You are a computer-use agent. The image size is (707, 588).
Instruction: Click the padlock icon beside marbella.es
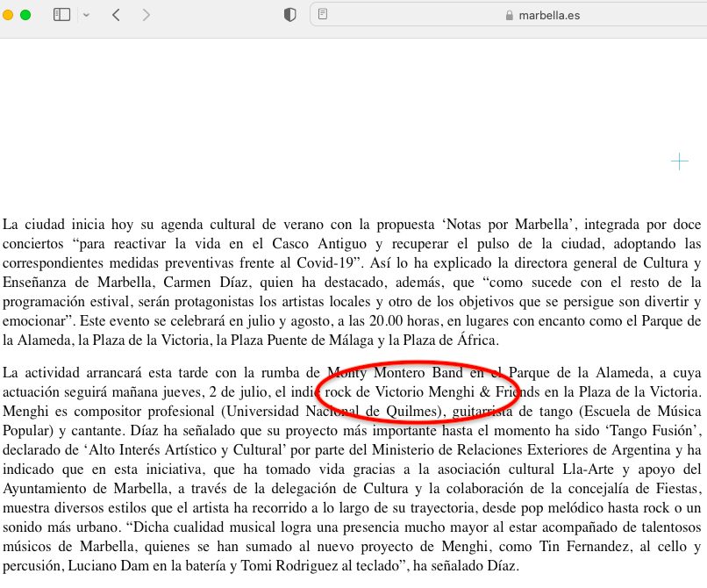tap(510, 15)
